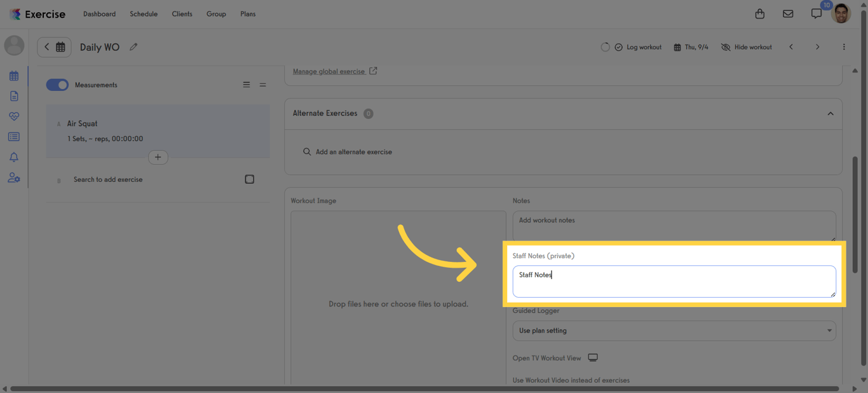Click the client settings person icon in sidebar

[x=14, y=177]
